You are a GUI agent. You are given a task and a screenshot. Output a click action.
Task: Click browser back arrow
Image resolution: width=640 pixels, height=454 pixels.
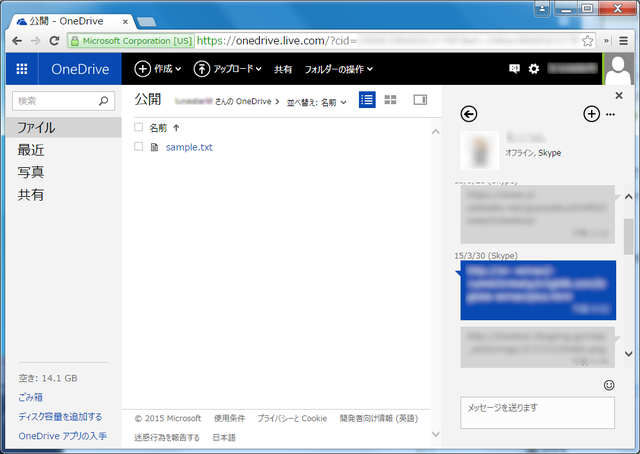(17, 41)
